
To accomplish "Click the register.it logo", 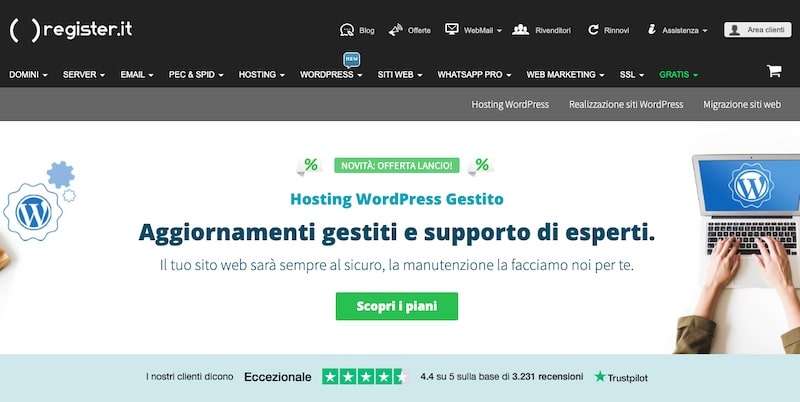I will point(71,30).
